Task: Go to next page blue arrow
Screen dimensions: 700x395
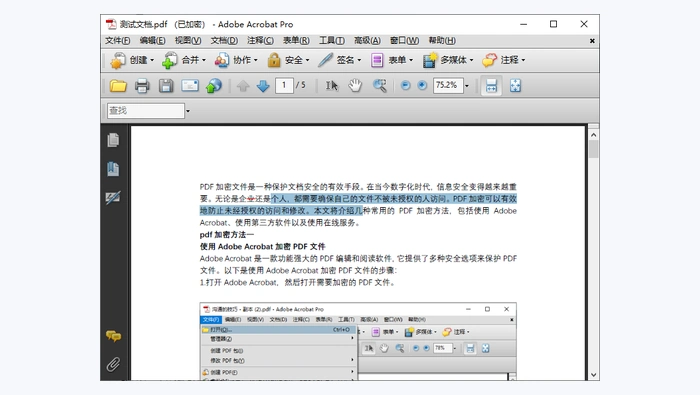Action: (x=263, y=86)
